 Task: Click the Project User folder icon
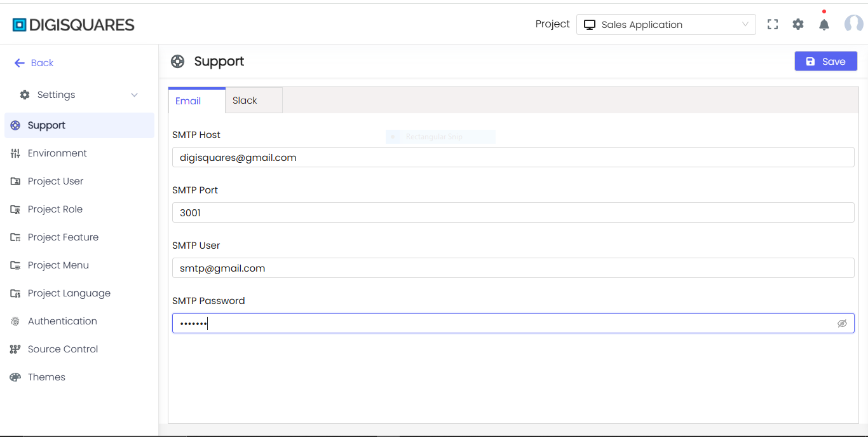[x=15, y=181]
